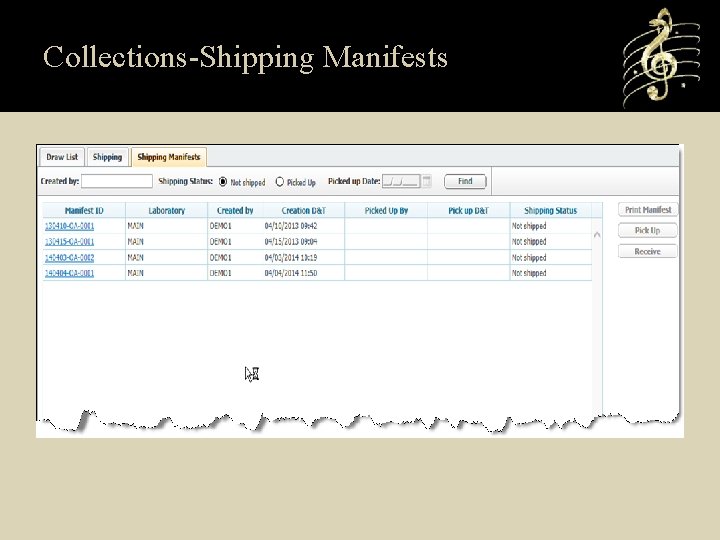Sort by Created by column header
This screenshot has height=540, width=720.
tap(235, 211)
